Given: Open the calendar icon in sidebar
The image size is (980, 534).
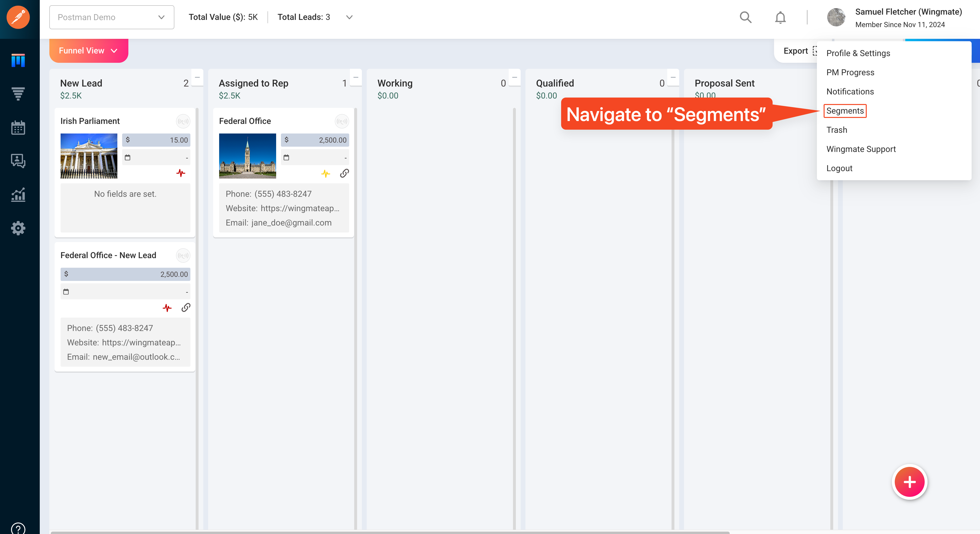Looking at the screenshot, I should point(18,128).
